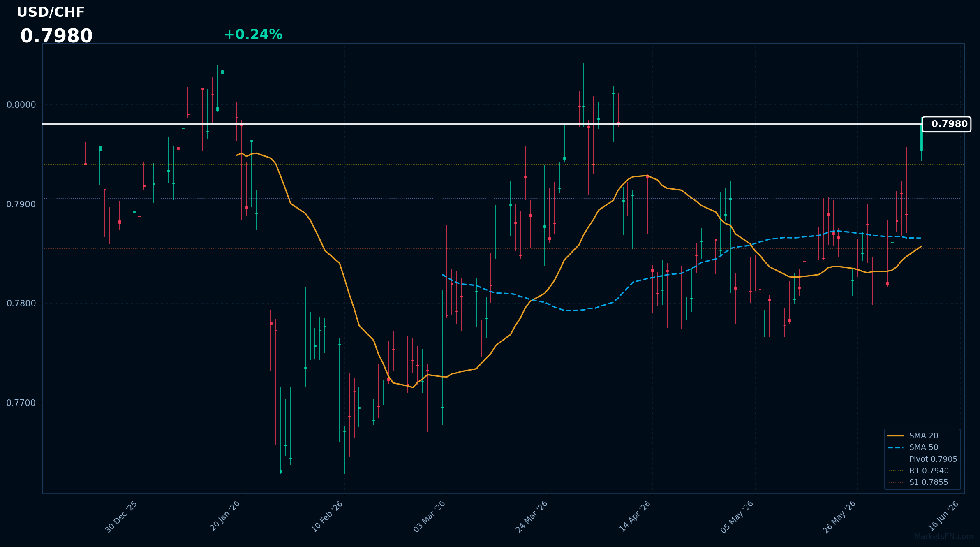The height and width of the screenshot is (547, 980).
Task: Click the 24 Mar '26 date label
Action: point(532,517)
